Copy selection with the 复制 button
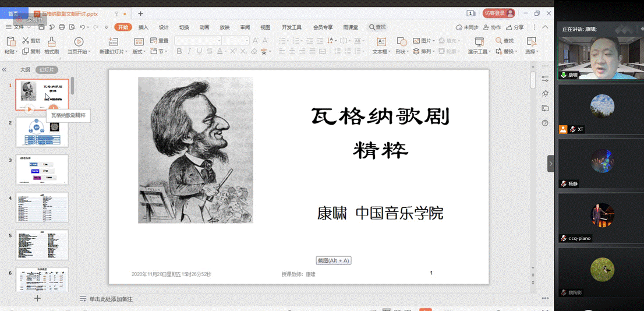The height and width of the screenshot is (311, 644). (x=31, y=51)
